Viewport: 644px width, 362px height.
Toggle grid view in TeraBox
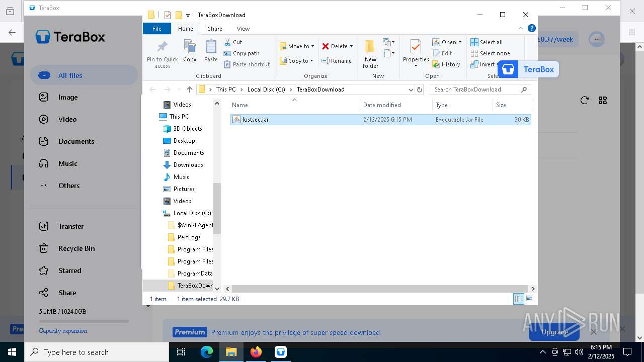603,101
